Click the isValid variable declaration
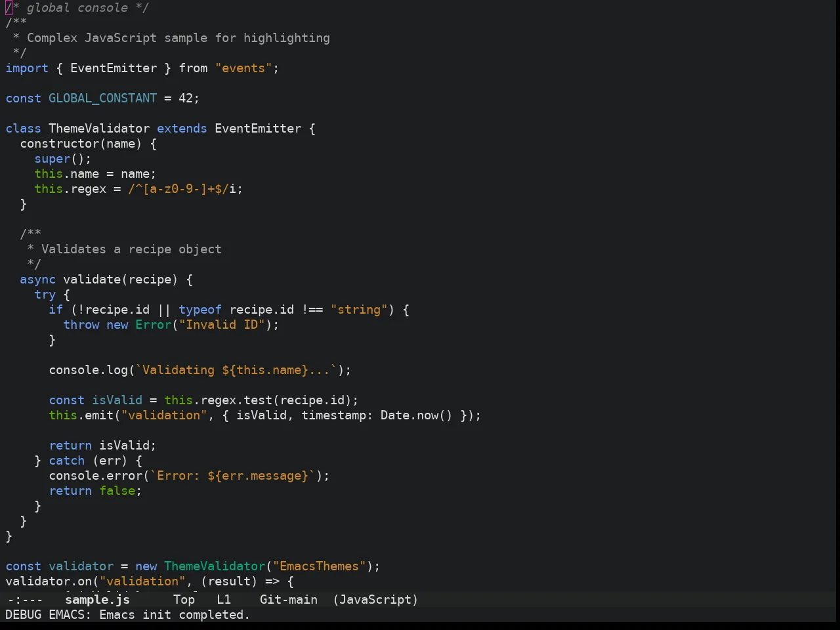Viewport: 840px width, 630px height. (x=117, y=400)
